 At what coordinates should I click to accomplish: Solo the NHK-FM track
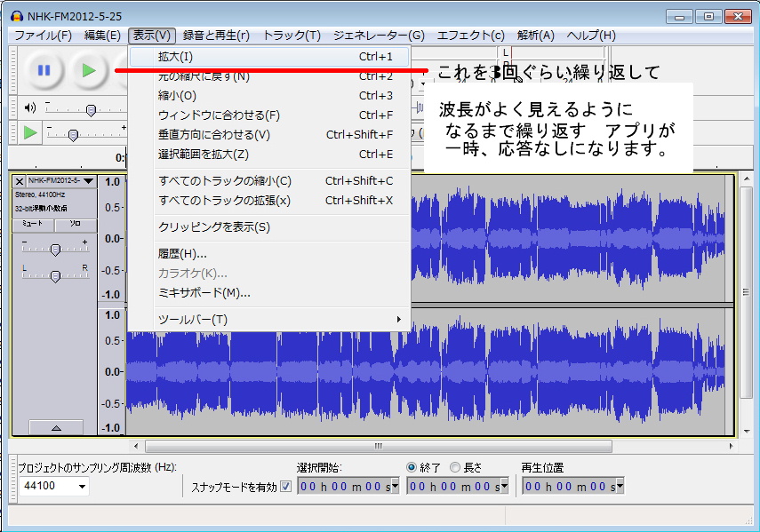76,225
